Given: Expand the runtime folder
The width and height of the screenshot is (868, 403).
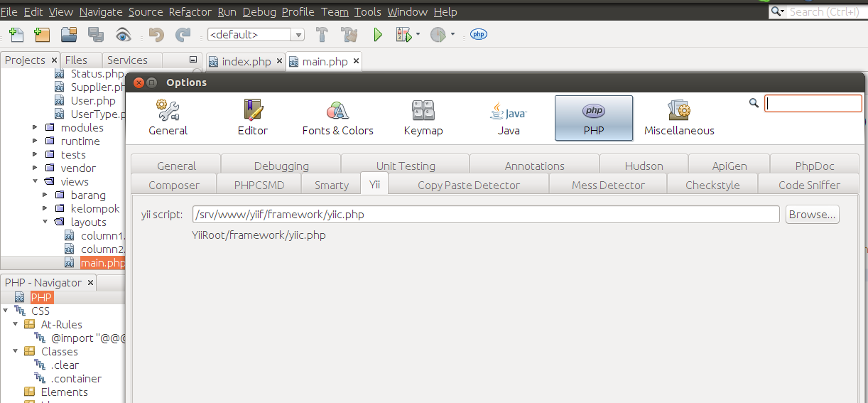Looking at the screenshot, I should click(36, 141).
